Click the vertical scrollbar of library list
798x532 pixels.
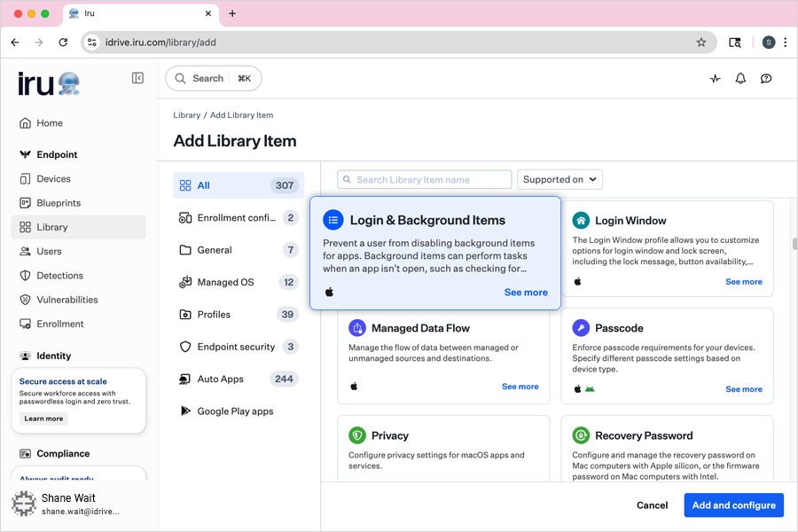click(x=793, y=245)
